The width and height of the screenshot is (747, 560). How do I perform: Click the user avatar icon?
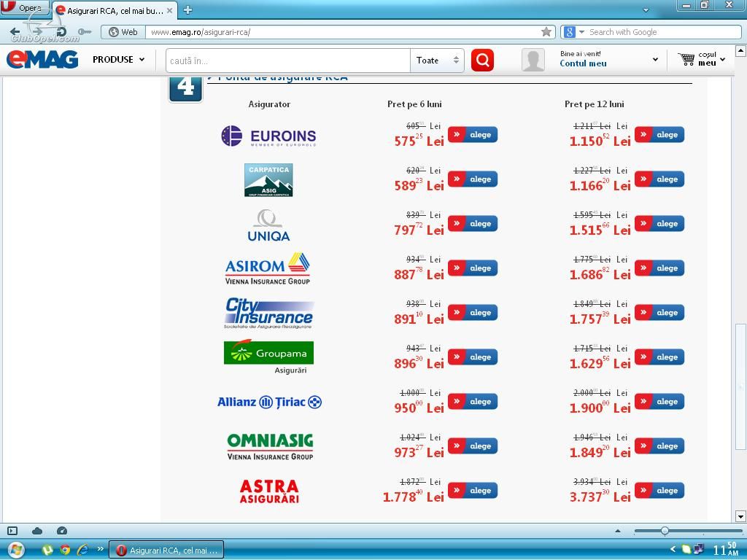click(x=533, y=60)
